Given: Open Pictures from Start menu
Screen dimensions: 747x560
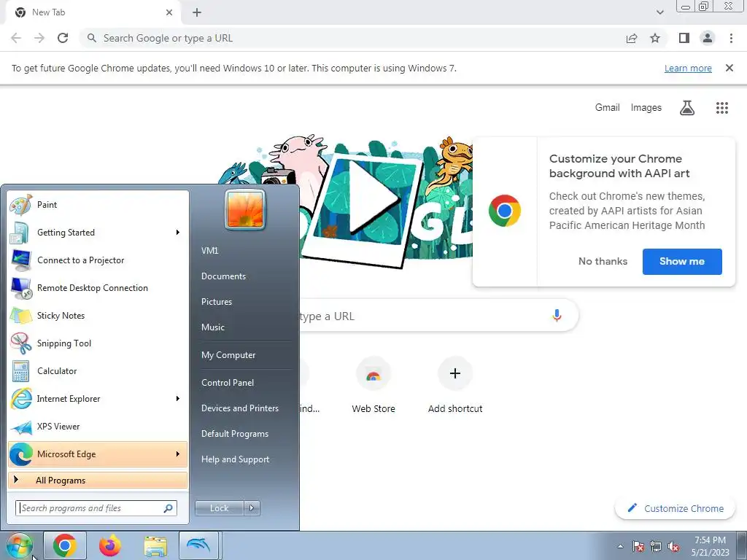Looking at the screenshot, I should (216, 302).
